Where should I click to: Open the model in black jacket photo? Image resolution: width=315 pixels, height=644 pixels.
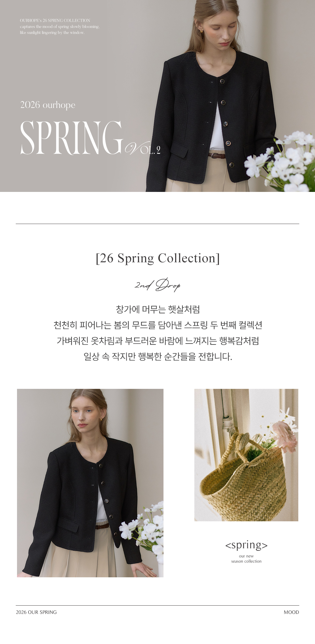click(90, 483)
